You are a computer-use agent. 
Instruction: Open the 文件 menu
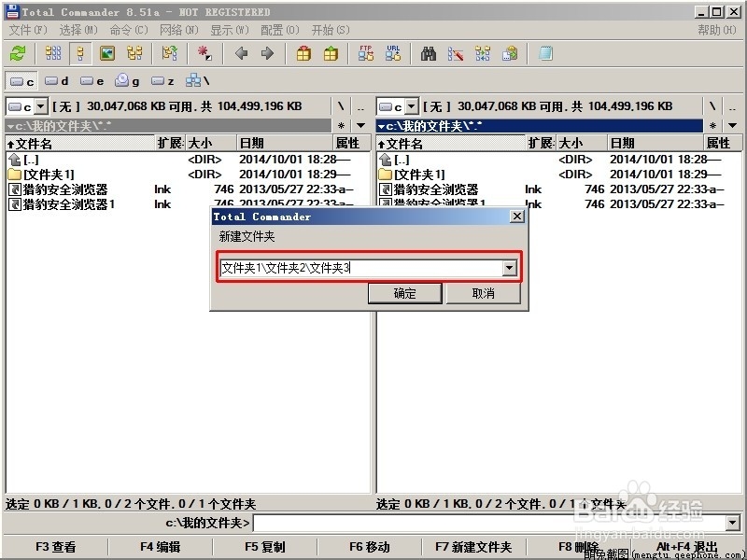click(28, 30)
